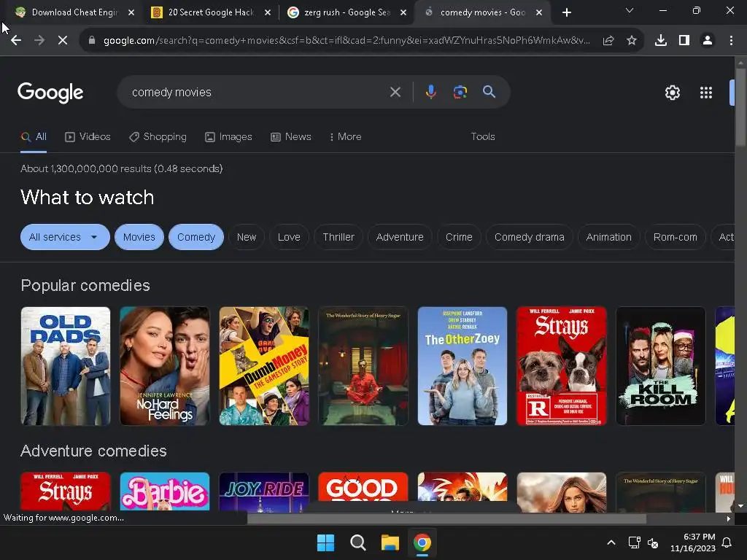Open the Chrome profile menu
This screenshot has height=560, width=747.
click(708, 41)
